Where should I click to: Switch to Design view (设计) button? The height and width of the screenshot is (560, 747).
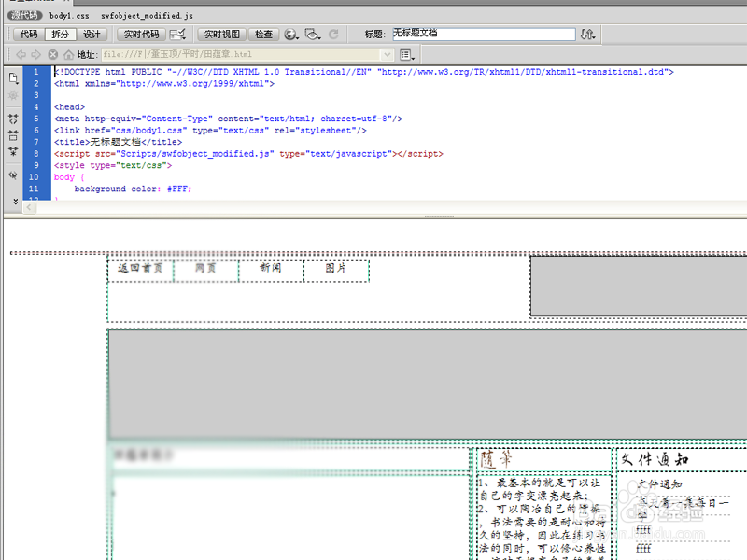pos(92,35)
